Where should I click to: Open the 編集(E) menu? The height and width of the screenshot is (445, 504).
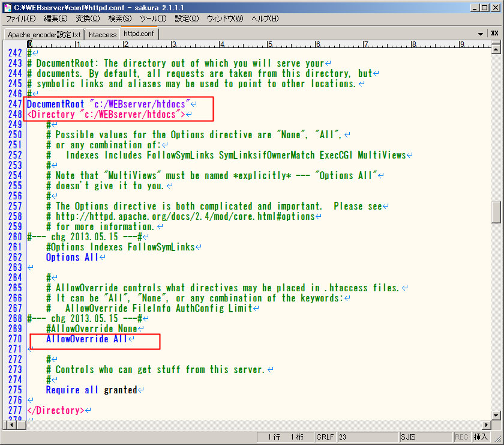[56, 19]
